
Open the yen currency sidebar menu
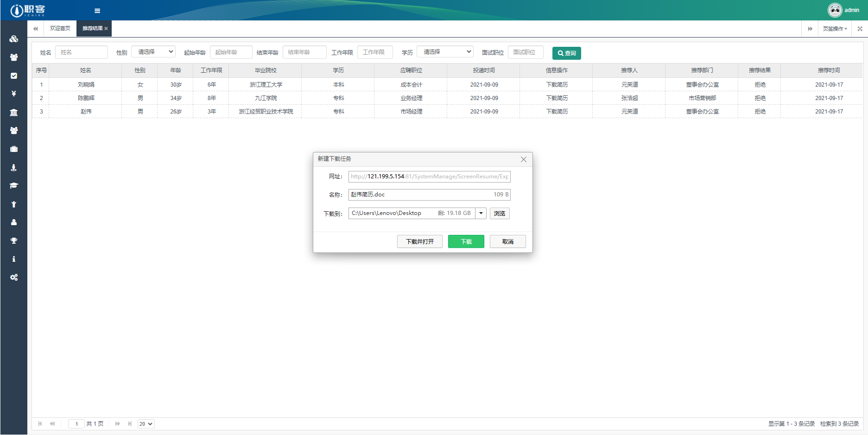click(x=14, y=94)
